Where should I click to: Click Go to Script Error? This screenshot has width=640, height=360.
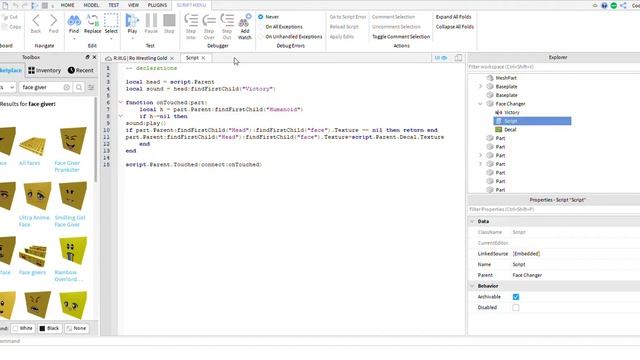[348, 17]
